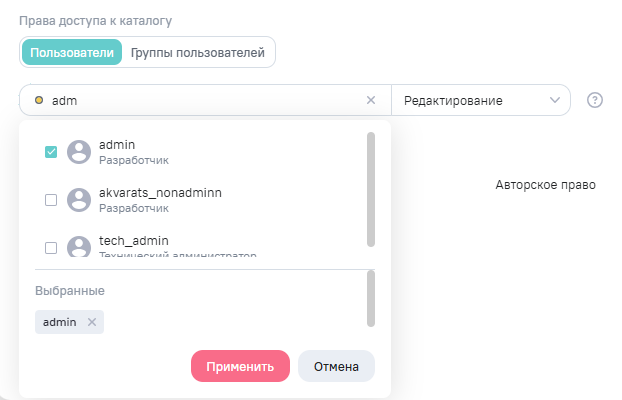
Task: Focus the user search field containing adm
Action: point(200,100)
